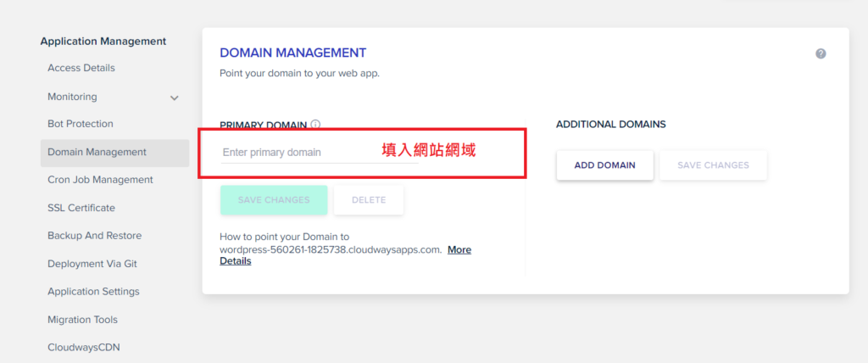
Task: Click the help question mark icon
Action: pos(821,53)
